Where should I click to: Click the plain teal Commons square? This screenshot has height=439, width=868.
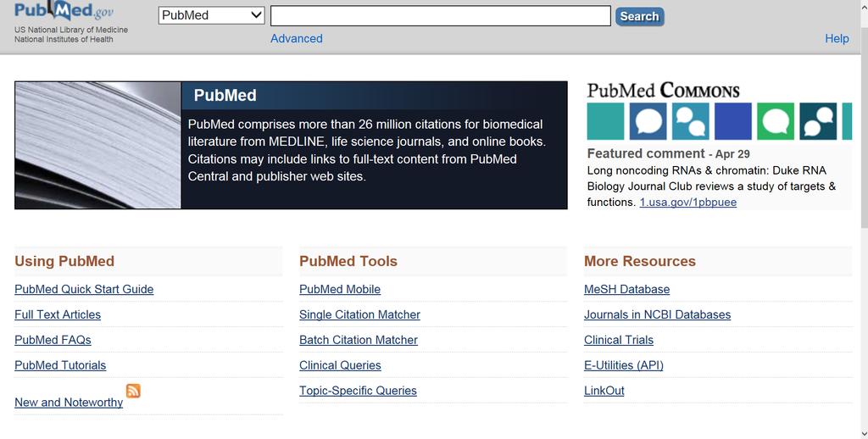pos(605,121)
